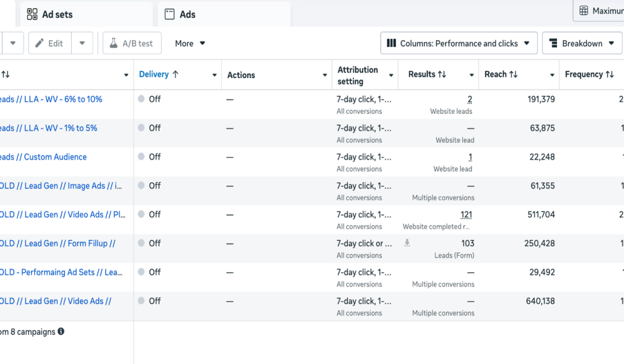
Task: Open the Actions column dropdown caret
Action: 325,75
